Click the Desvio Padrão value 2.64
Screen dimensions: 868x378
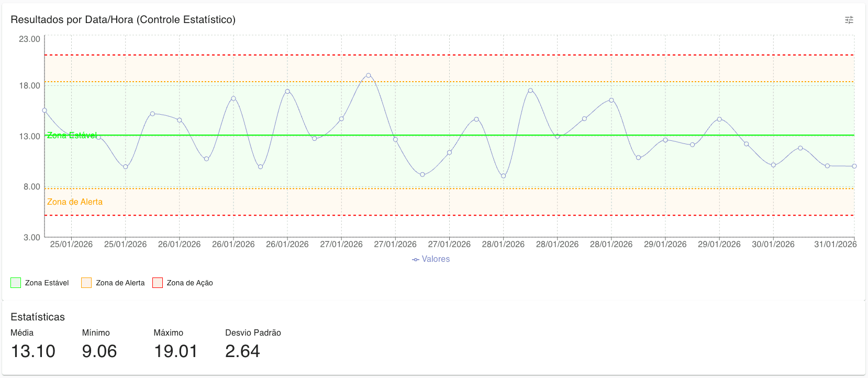[x=242, y=351]
